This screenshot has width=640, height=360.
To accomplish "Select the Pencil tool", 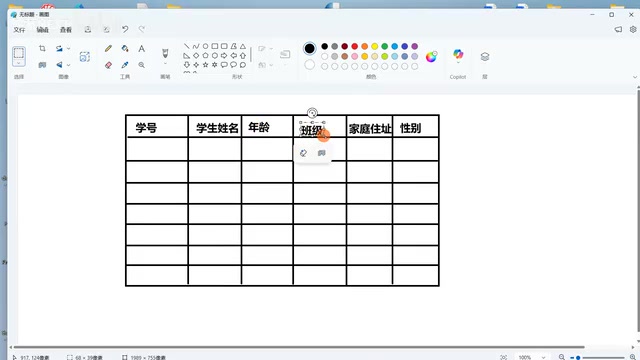I will click(x=108, y=49).
